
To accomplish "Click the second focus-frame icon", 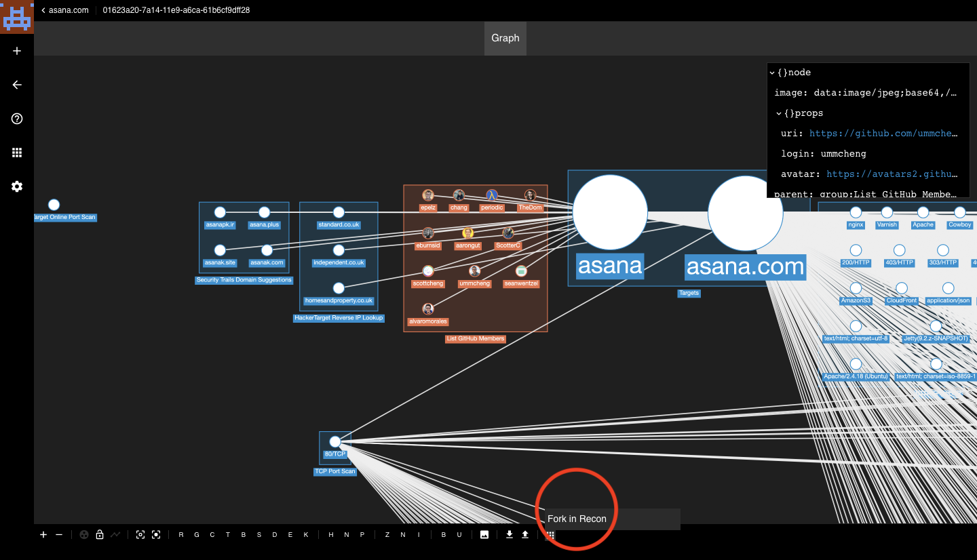I will coord(156,535).
